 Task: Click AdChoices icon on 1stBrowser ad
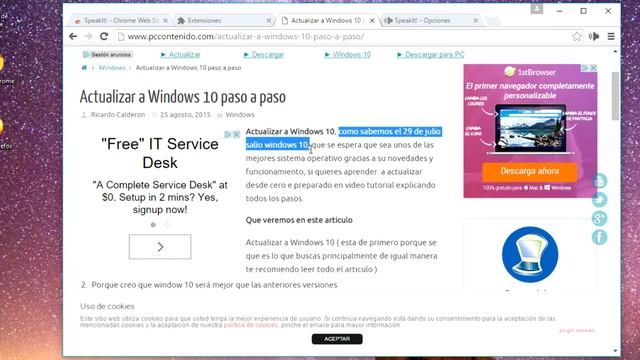(x=585, y=68)
